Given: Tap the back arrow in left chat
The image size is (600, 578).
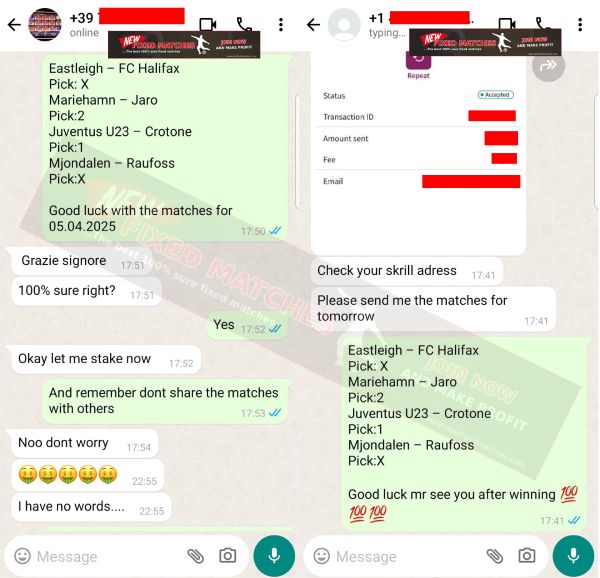Looking at the screenshot, I should (15, 25).
